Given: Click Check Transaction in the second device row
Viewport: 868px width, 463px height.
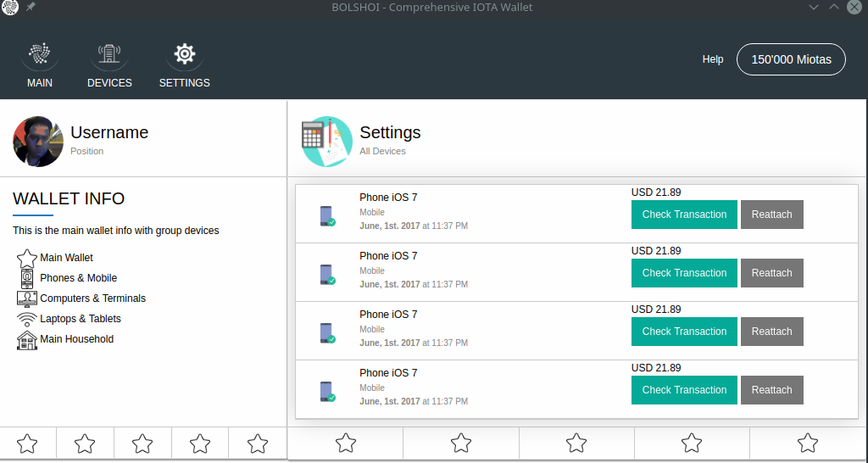Looking at the screenshot, I should 684,273.
